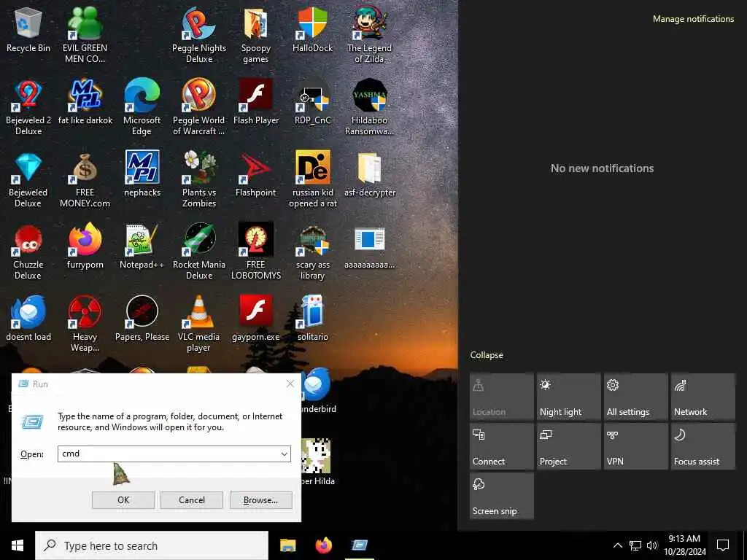Open the Flashpoint shortcut
This screenshot has width=747, height=560.
tap(256, 174)
